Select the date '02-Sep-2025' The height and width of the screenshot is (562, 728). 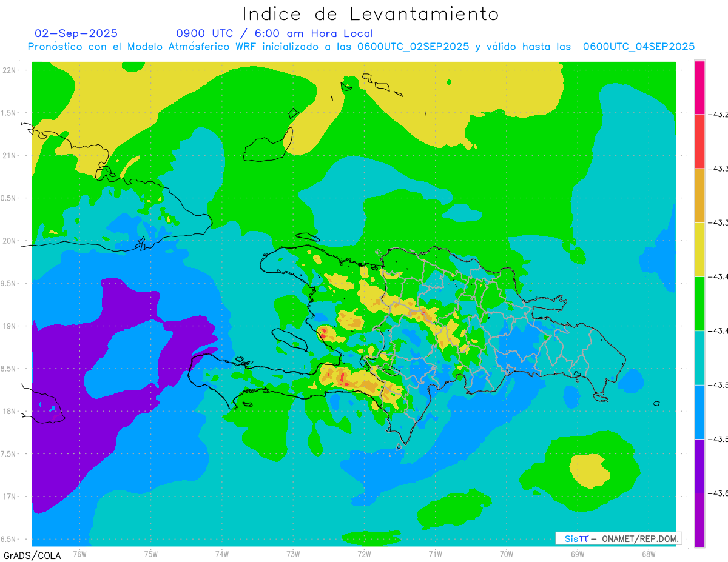coord(76,33)
